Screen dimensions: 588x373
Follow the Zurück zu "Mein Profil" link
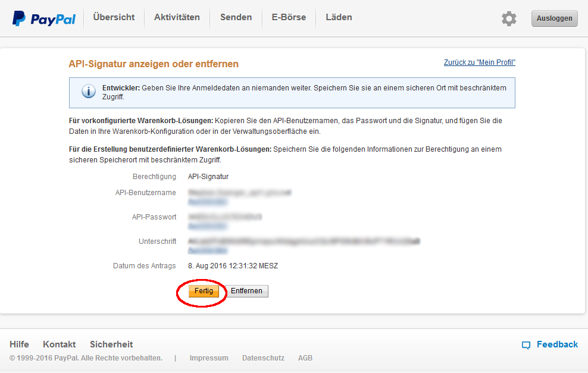click(479, 62)
